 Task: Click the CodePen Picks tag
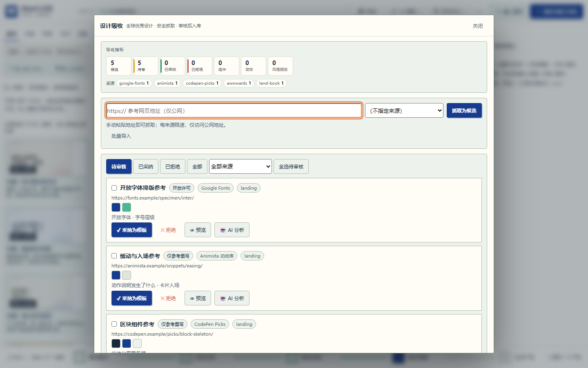[210, 324]
